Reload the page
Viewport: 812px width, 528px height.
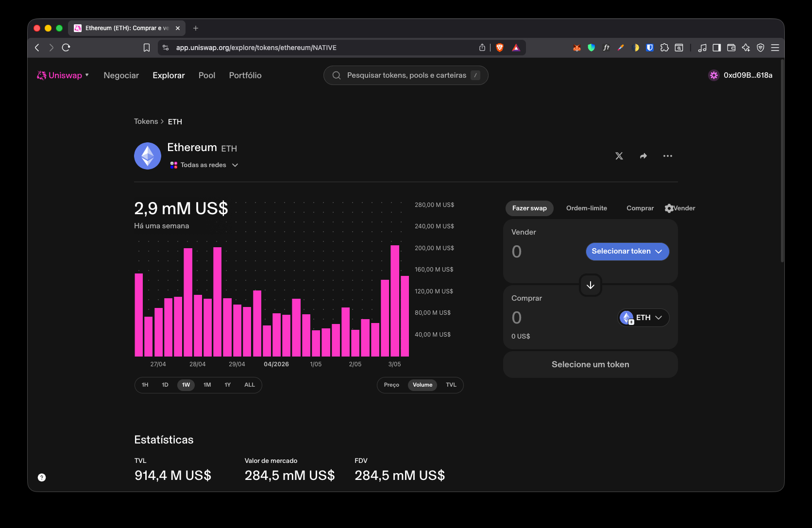tap(66, 48)
